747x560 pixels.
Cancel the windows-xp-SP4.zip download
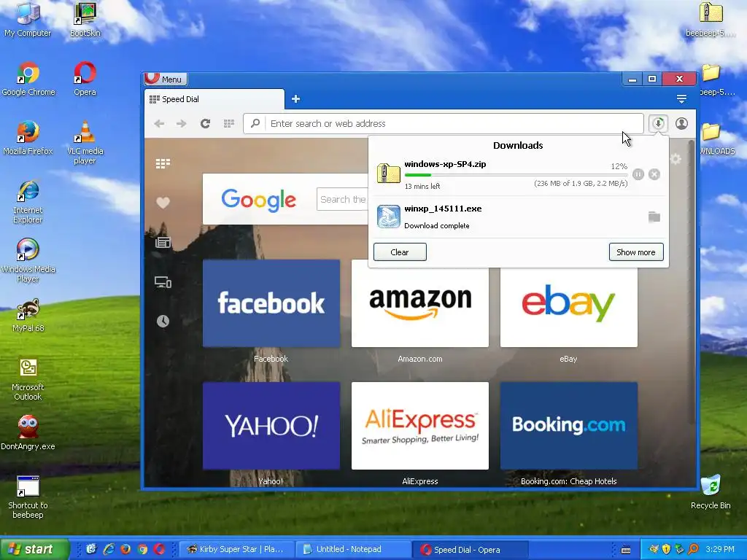654,174
